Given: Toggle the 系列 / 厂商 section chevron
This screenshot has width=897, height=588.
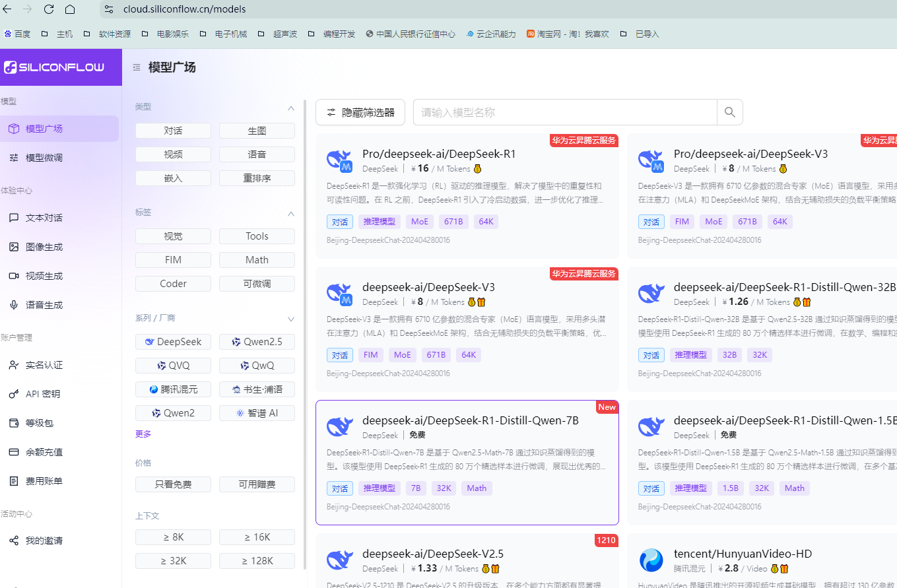Looking at the screenshot, I should click(290, 319).
